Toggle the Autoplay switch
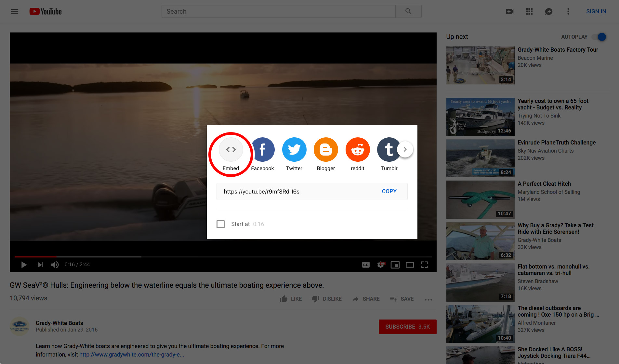 [599, 37]
